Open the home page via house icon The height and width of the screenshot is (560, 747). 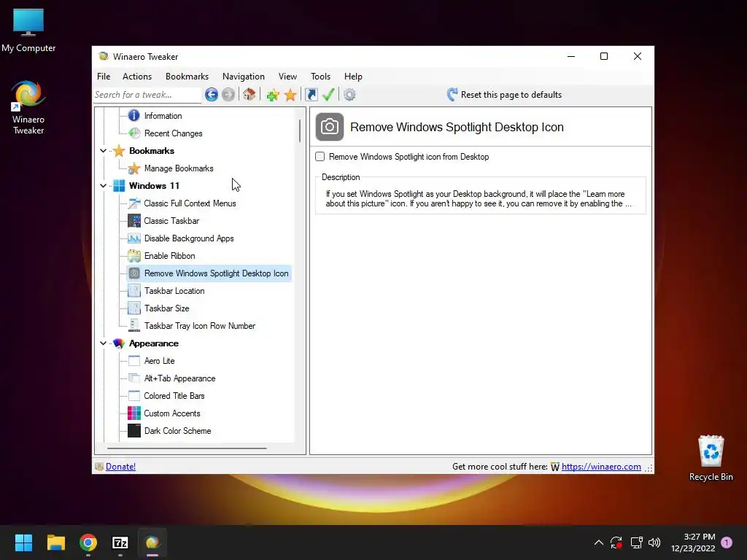[x=249, y=95]
